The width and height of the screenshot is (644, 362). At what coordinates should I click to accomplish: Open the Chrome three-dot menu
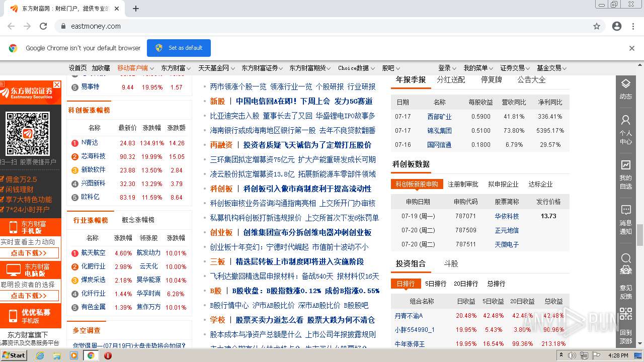click(633, 26)
